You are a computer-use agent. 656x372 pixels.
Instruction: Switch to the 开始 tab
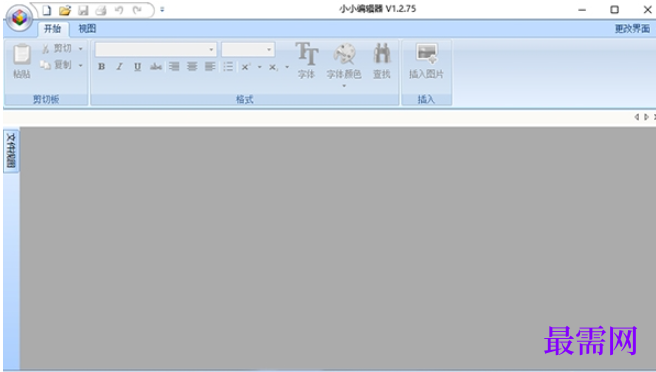53,28
